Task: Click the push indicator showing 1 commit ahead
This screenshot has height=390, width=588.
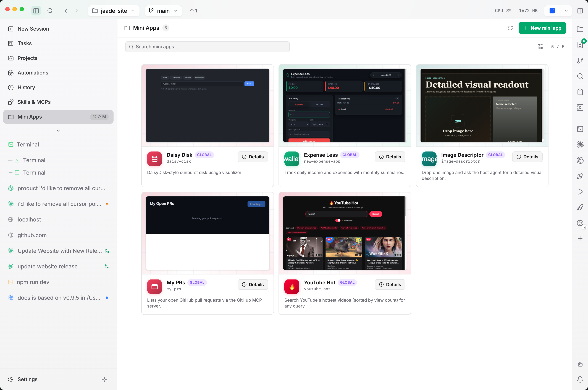Action: coord(193,11)
